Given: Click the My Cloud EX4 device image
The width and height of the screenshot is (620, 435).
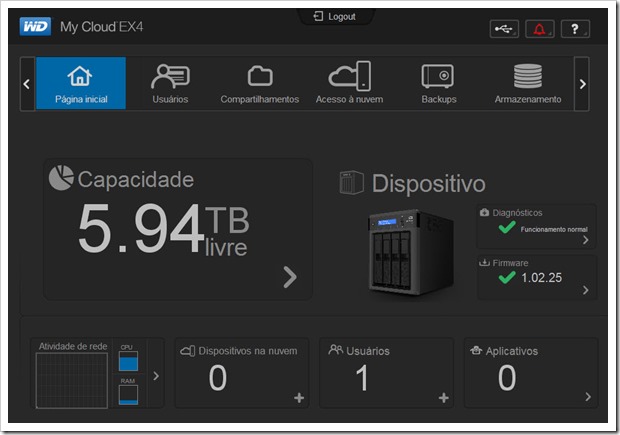Looking at the screenshot, I should (411, 252).
